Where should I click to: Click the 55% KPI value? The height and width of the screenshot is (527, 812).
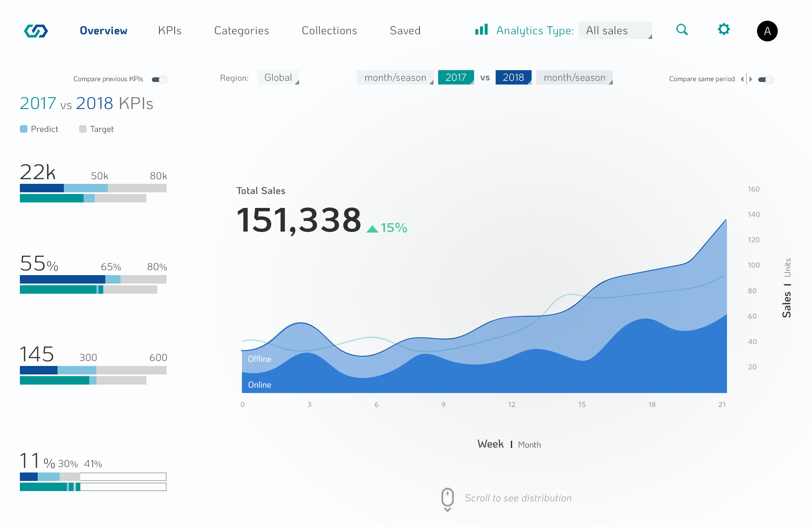pos(39,263)
